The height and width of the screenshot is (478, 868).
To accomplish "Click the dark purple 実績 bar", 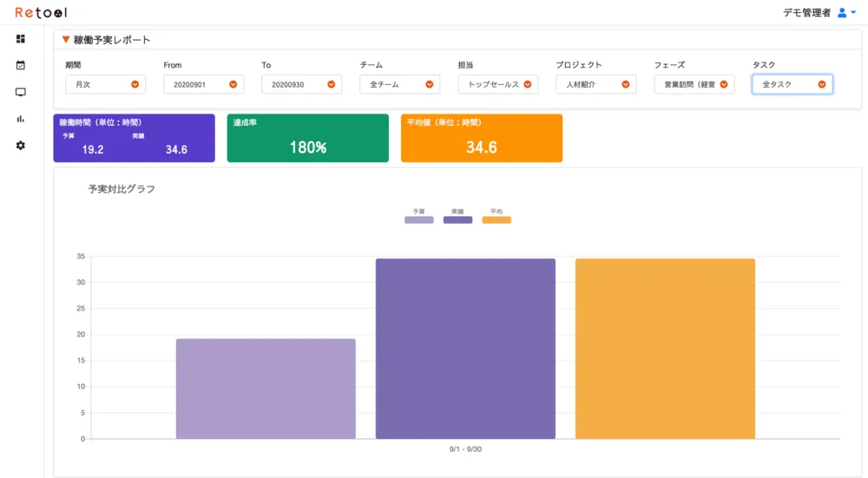I will tap(465, 349).
